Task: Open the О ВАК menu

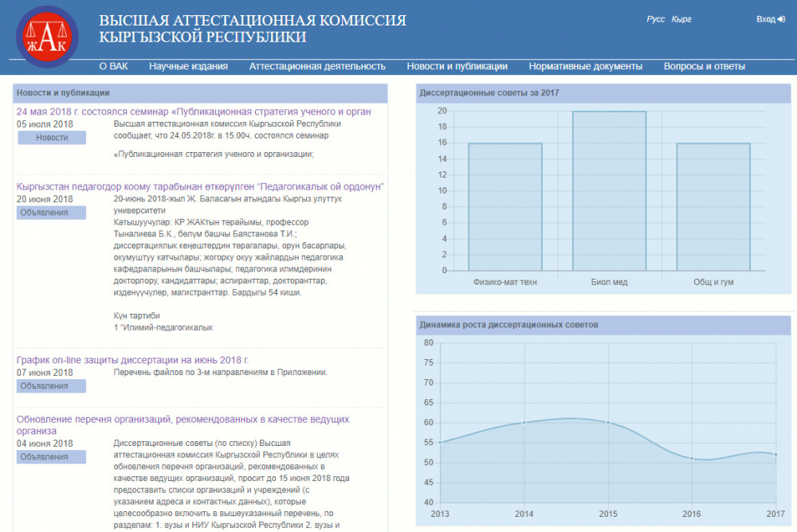Action: [x=113, y=66]
